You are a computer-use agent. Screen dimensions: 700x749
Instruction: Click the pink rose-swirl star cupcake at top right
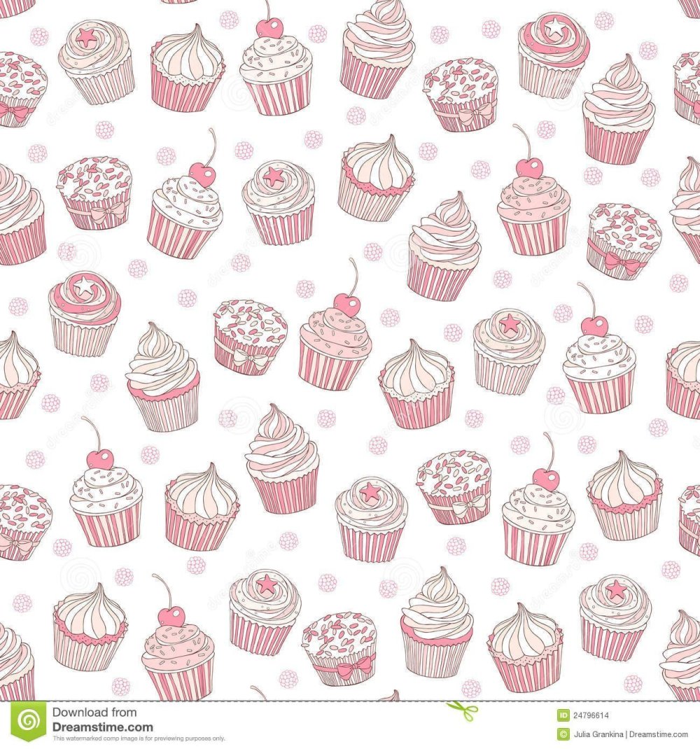(x=553, y=54)
